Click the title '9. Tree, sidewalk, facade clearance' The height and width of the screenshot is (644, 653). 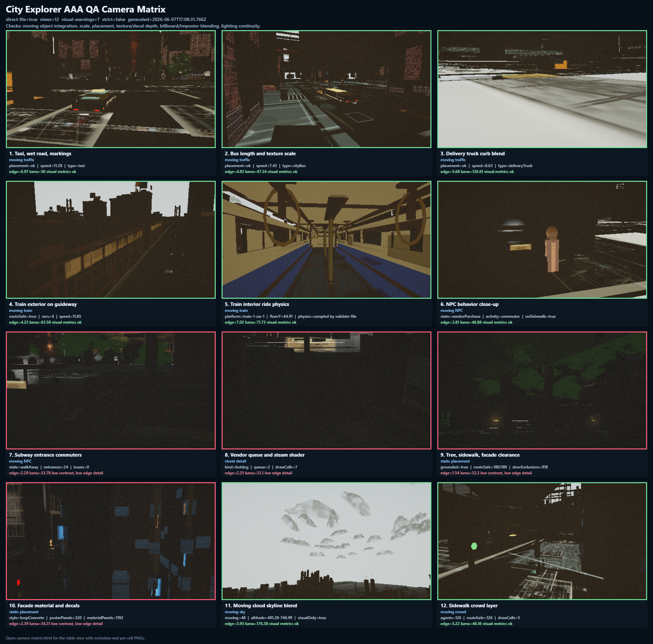pos(480,455)
